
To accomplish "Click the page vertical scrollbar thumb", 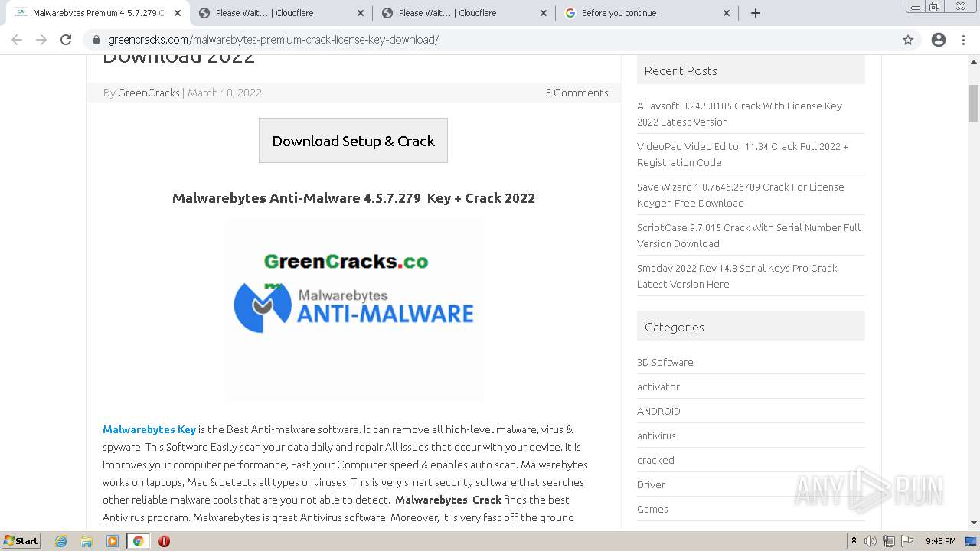I will pyautogui.click(x=974, y=103).
